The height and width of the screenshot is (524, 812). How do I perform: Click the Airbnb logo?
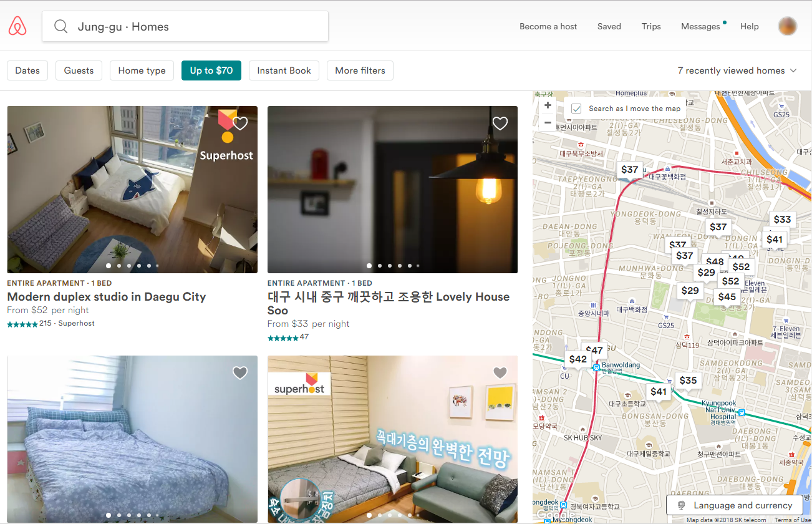click(17, 26)
